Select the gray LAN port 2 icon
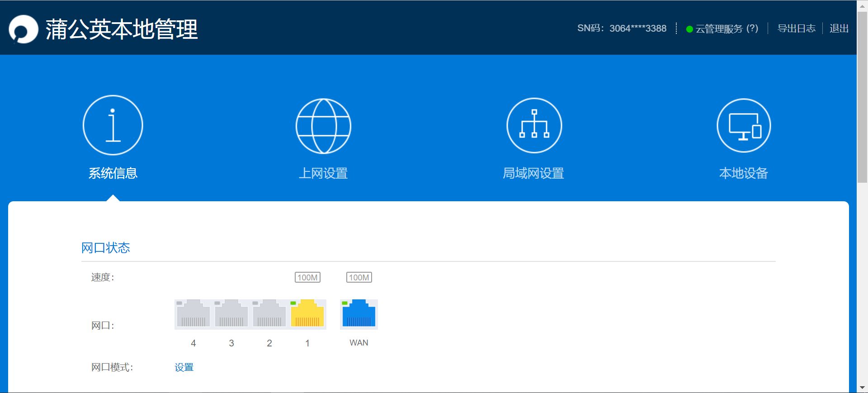 coord(269,313)
